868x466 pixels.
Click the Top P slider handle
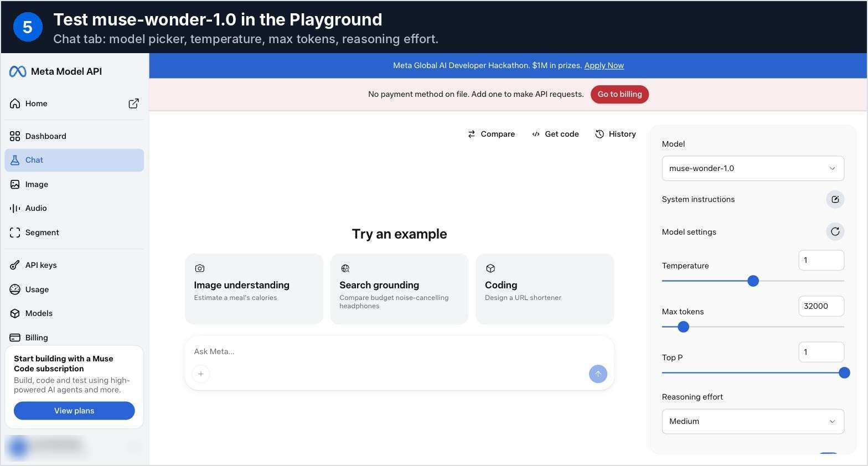(x=844, y=373)
